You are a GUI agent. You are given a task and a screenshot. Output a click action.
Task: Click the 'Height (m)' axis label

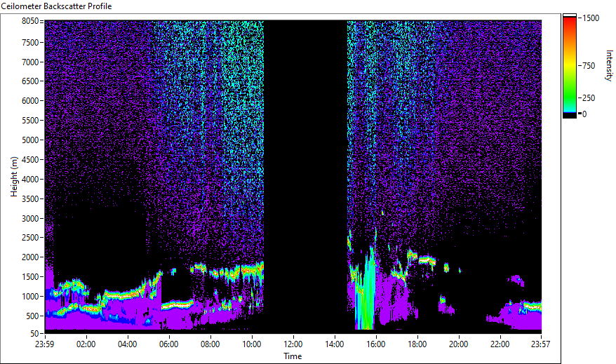tap(14, 177)
